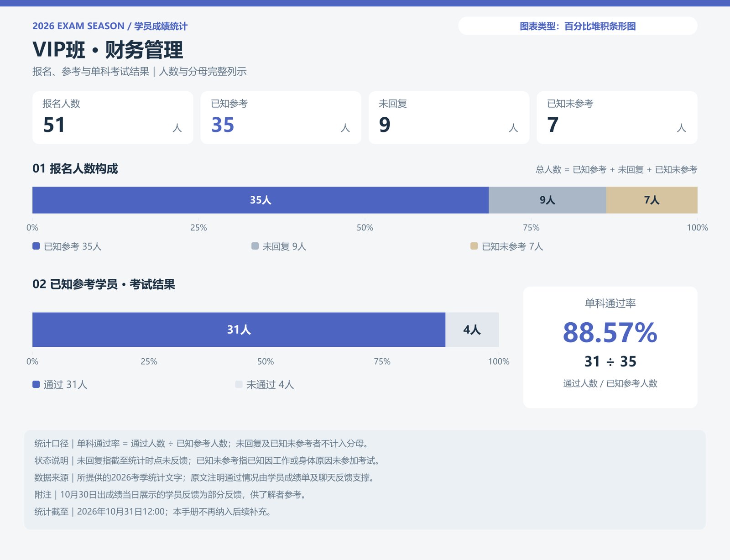Click the blue 31人 passed bar segment
730x560 pixels.
(239, 330)
